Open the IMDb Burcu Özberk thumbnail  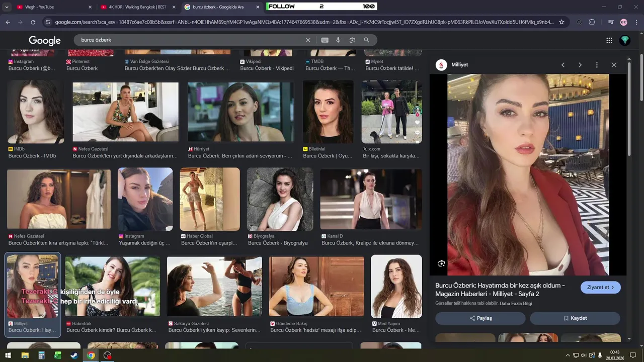tap(35, 112)
